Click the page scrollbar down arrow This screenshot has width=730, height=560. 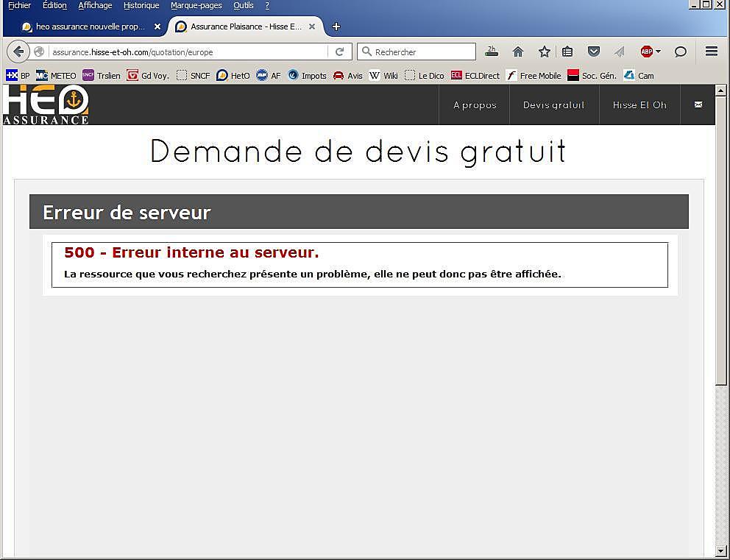[720, 550]
